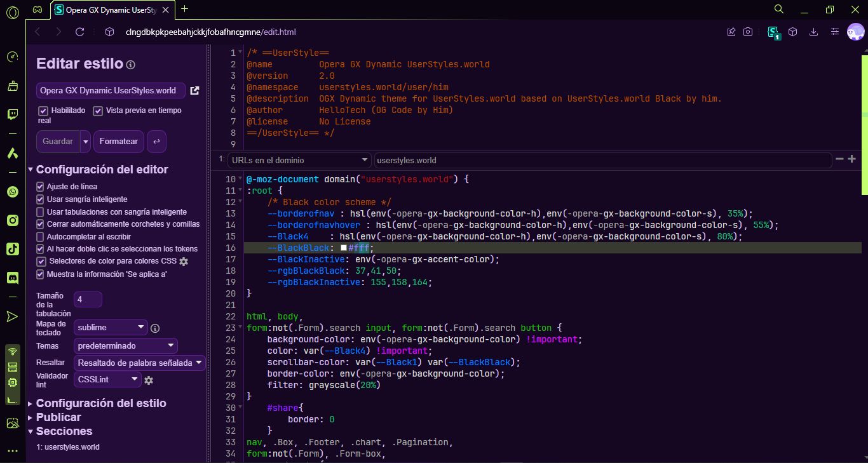Click the turtle profile avatar

[855, 32]
